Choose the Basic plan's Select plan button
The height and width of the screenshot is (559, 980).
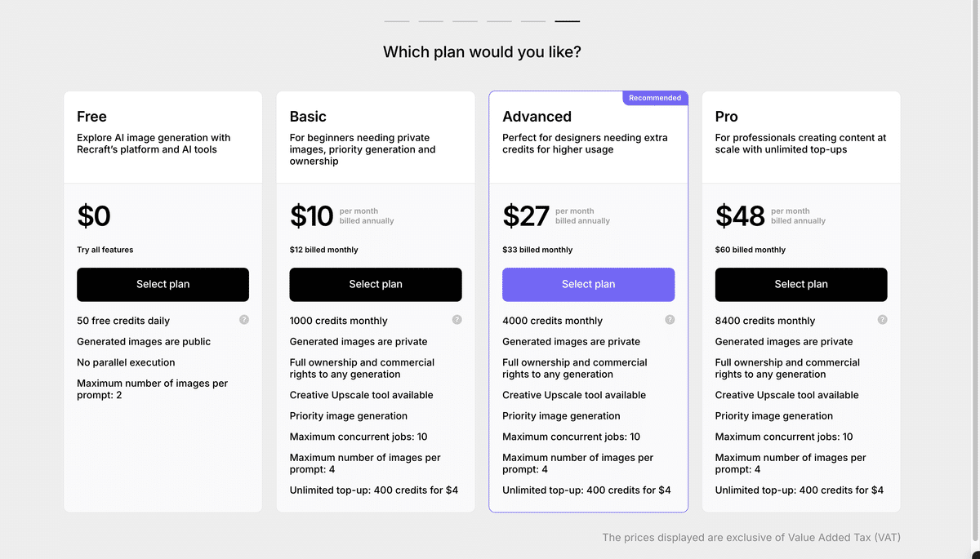[x=376, y=284]
